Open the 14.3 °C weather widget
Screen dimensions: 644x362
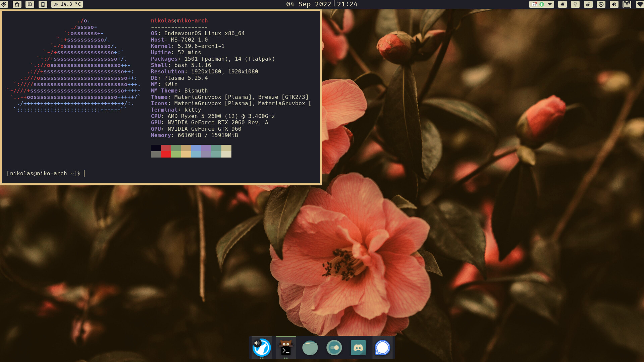(67, 4)
